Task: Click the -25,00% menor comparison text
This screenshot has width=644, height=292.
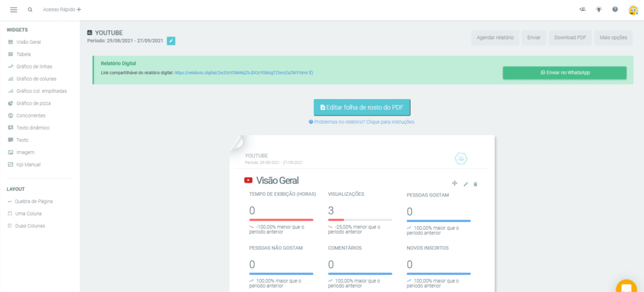Action: click(354, 229)
